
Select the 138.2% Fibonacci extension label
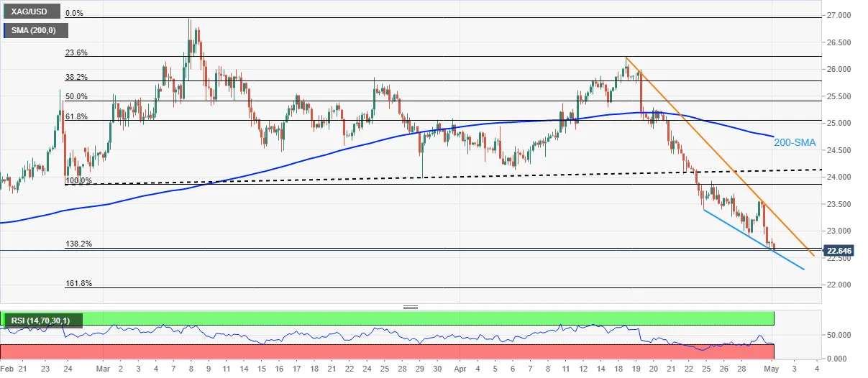pyautogui.click(x=78, y=244)
